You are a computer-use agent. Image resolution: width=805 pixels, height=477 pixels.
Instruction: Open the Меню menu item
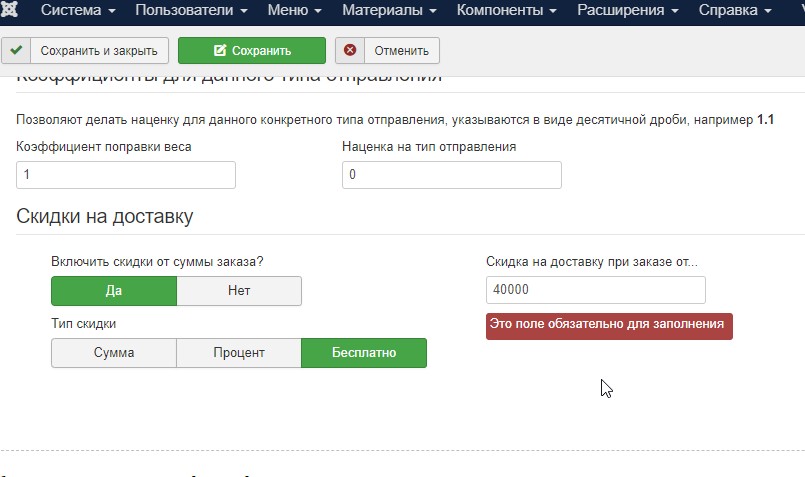pos(294,11)
